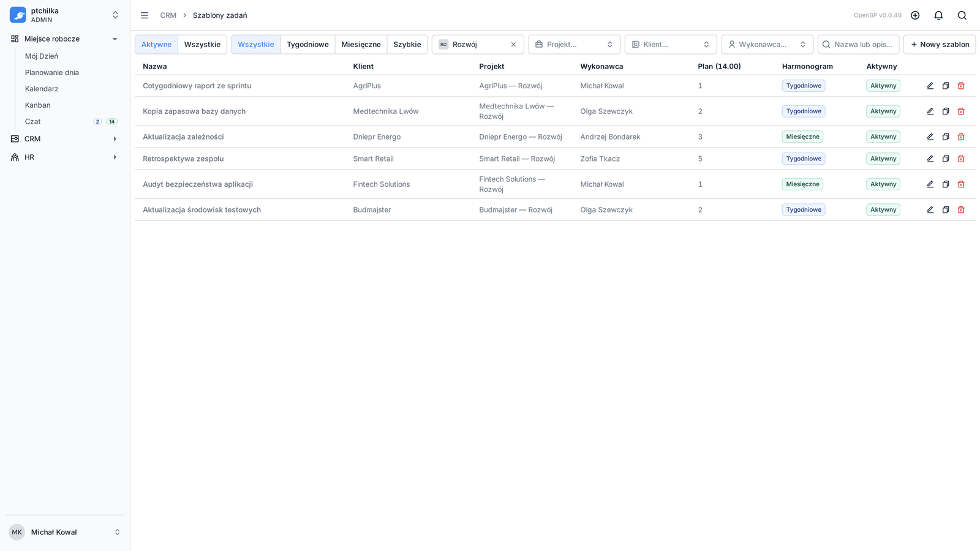Clear the Rozwój filter with X

coord(513,45)
